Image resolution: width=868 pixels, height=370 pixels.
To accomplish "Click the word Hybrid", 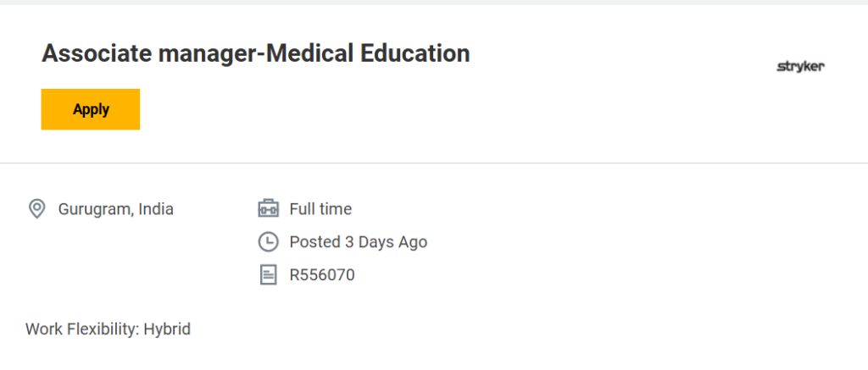I will click(x=167, y=329).
